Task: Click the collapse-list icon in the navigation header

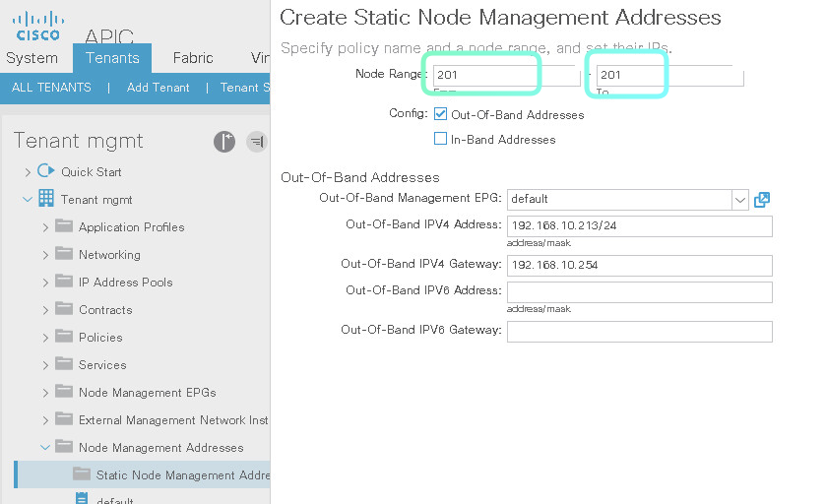Action: click(256, 142)
